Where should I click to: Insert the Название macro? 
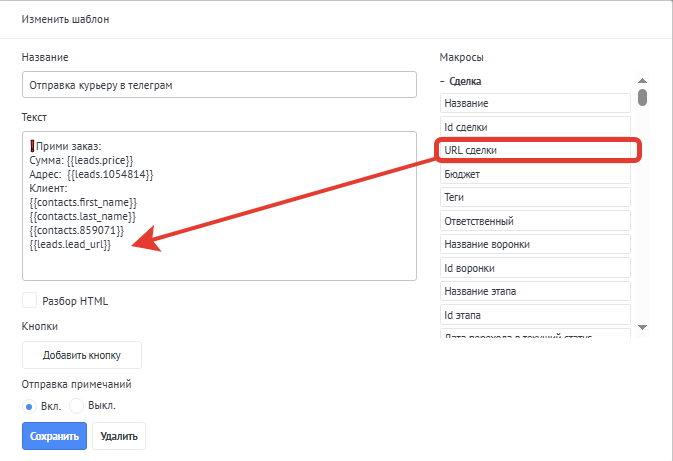pyautogui.click(x=535, y=103)
